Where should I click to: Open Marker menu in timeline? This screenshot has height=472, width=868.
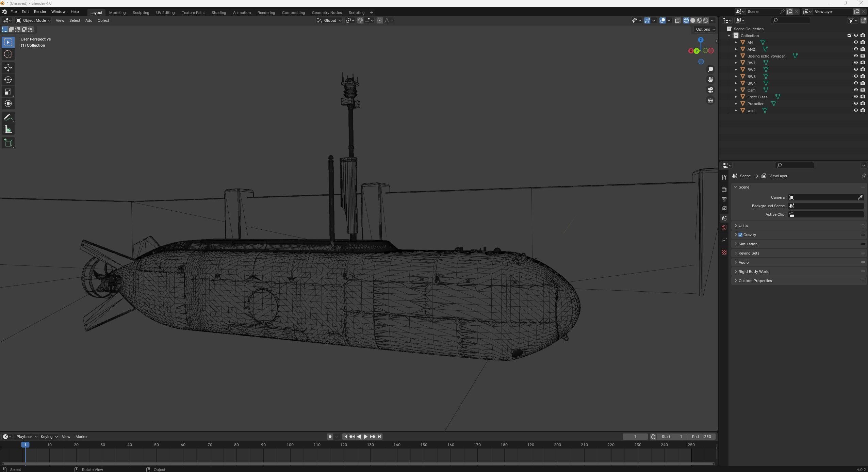[x=81, y=437]
